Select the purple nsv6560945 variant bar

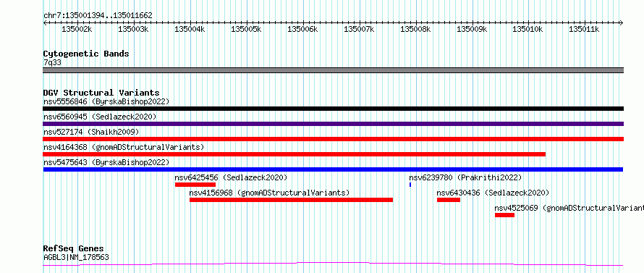(334, 124)
